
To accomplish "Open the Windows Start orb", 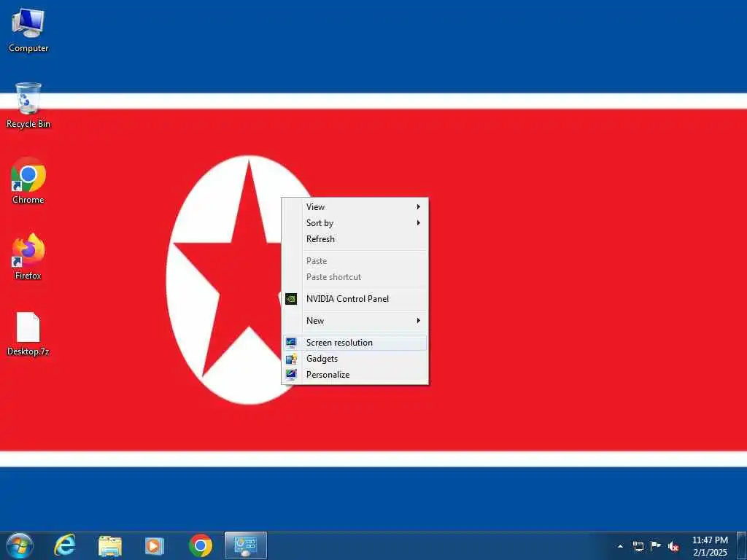I will (20, 545).
